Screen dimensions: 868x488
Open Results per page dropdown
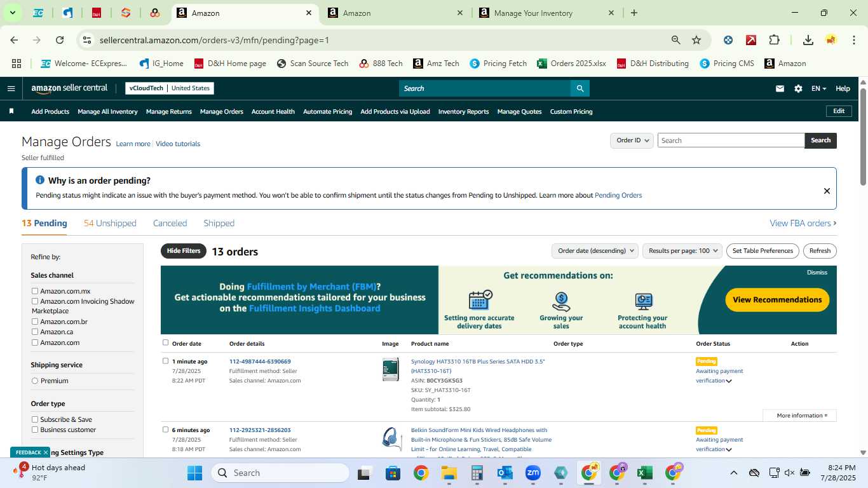tap(682, 251)
